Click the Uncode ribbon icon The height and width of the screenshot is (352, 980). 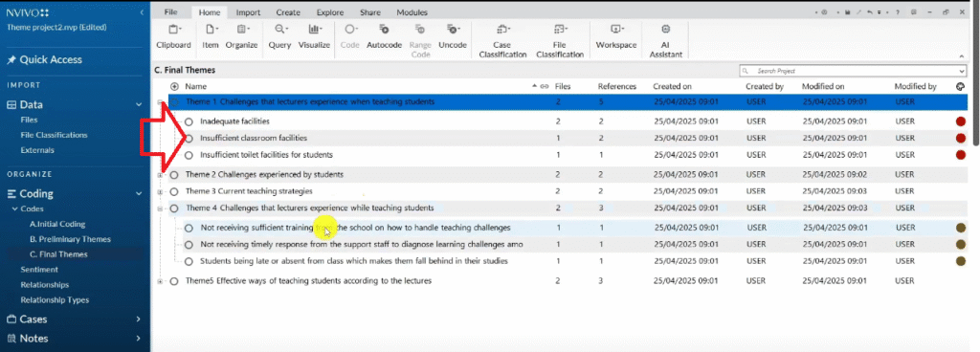point(453,30)
